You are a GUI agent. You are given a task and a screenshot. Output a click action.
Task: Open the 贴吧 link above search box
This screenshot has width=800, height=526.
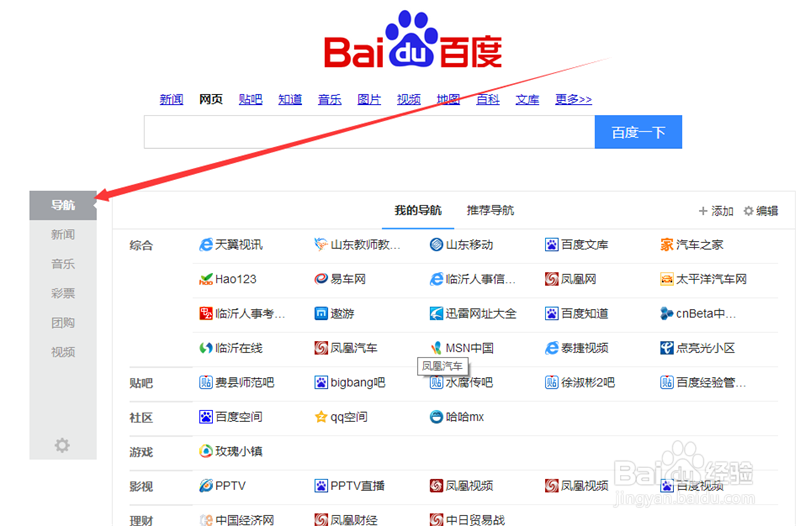click(x=251, y=99)
